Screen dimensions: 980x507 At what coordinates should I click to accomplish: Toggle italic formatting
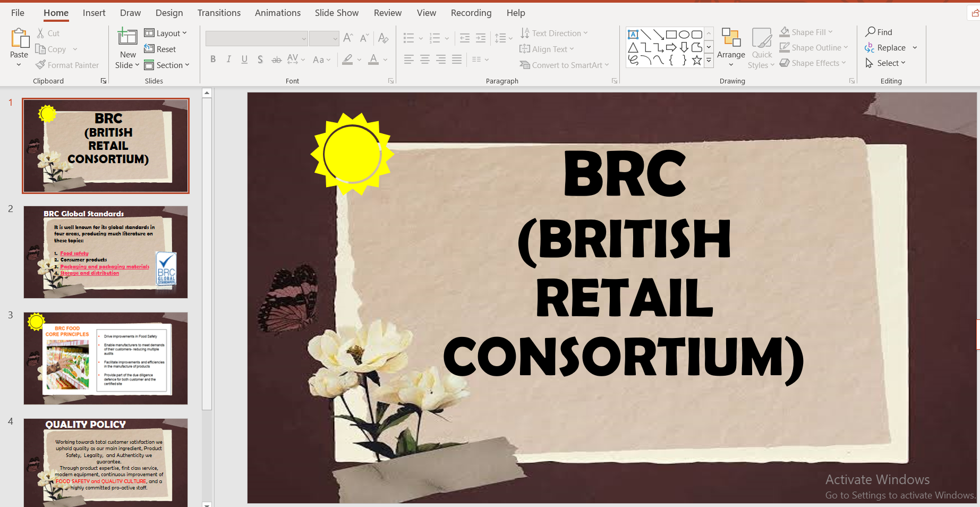point(228,60)
